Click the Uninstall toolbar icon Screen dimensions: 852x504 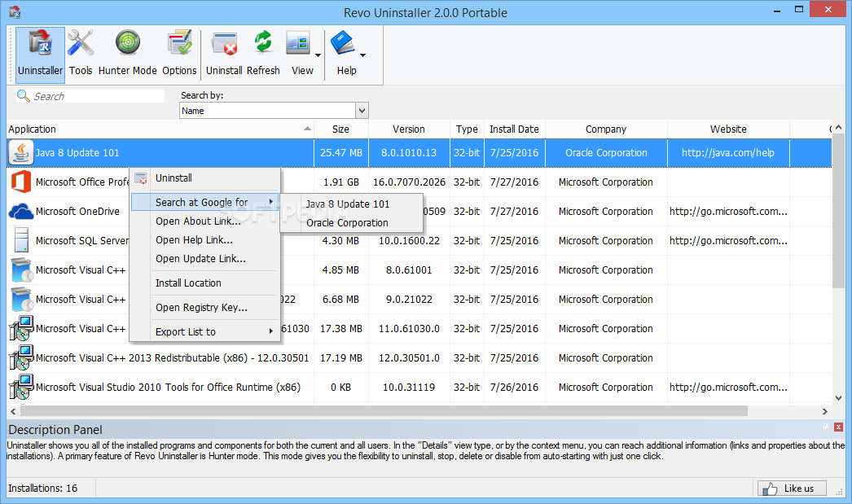click(224, 51)
